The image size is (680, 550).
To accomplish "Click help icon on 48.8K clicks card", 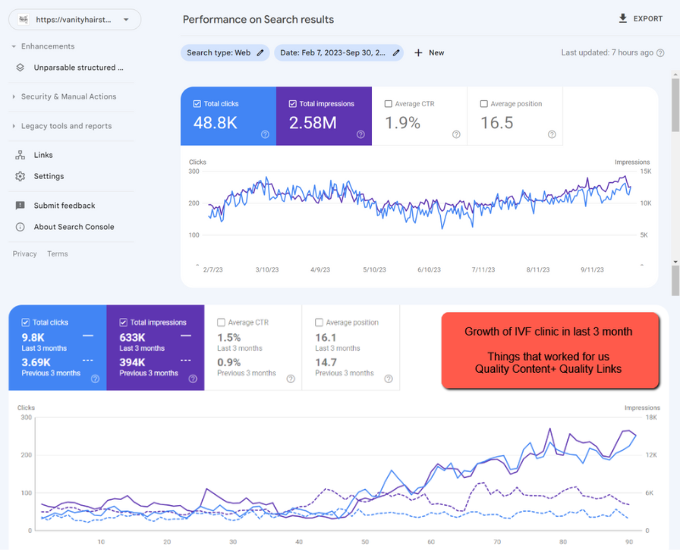I will pyautogui.click(x=265, y=134).
